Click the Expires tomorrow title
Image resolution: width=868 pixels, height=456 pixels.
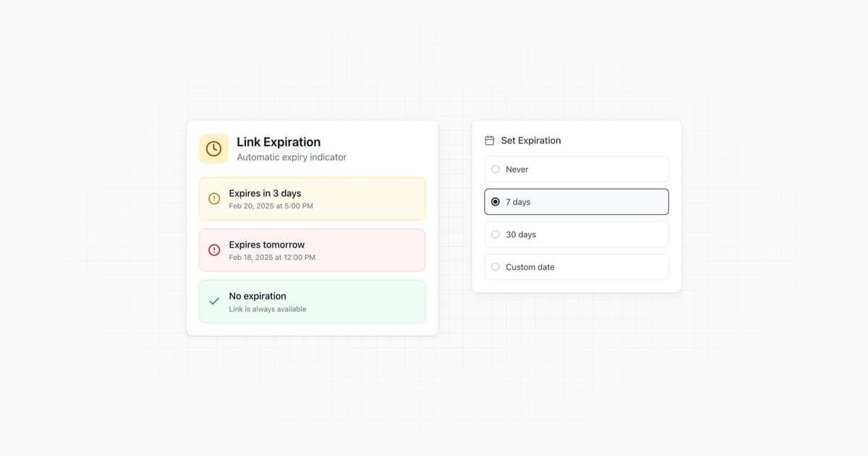point(266,245)
